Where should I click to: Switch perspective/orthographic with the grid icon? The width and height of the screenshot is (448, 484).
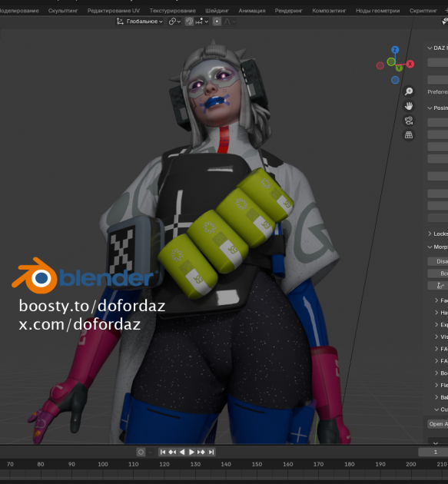(409, 135)
